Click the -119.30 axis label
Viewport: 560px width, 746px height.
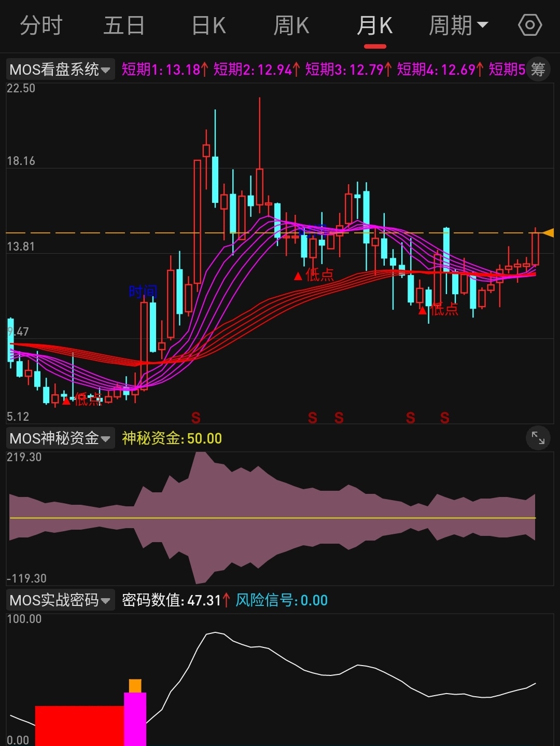[x=26, y=578]
